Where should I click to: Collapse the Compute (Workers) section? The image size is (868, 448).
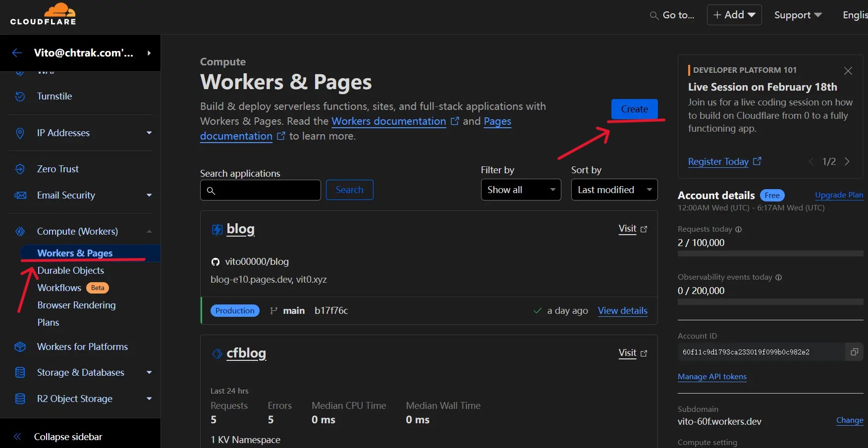[149, 232]
